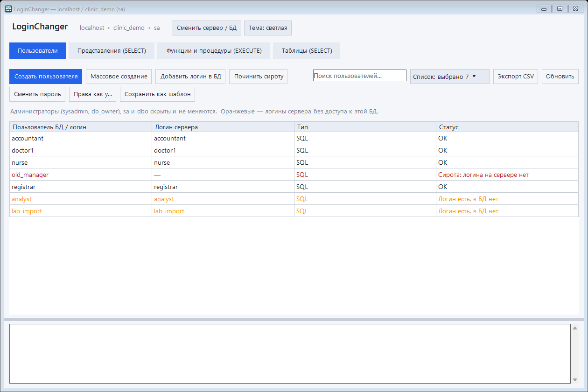
Task: Select the old_manager orphan user row
Action: coord(294,175)
